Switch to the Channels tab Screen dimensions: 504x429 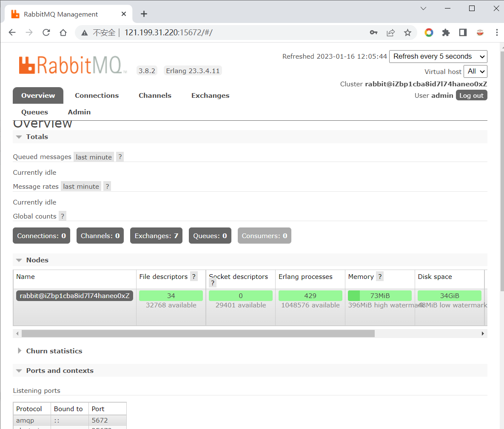[x=155, y=95]
